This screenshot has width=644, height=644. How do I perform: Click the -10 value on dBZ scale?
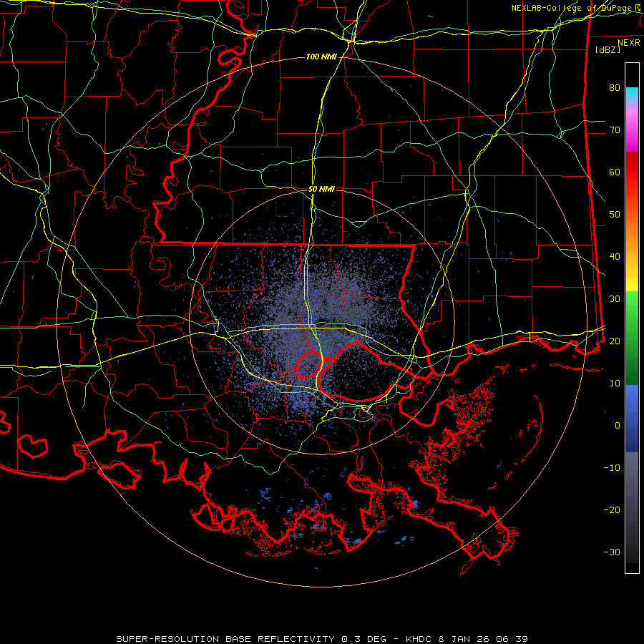612,467
